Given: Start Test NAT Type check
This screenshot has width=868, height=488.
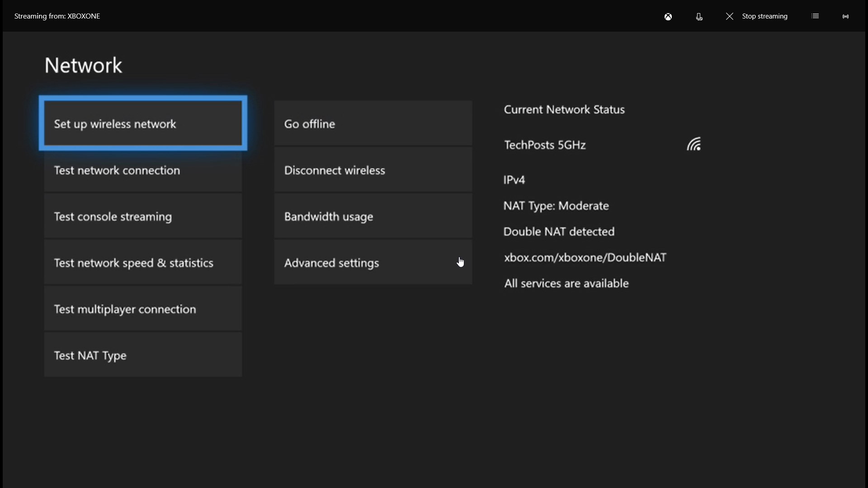Looking at the screenshot, I should coord(143,356).
